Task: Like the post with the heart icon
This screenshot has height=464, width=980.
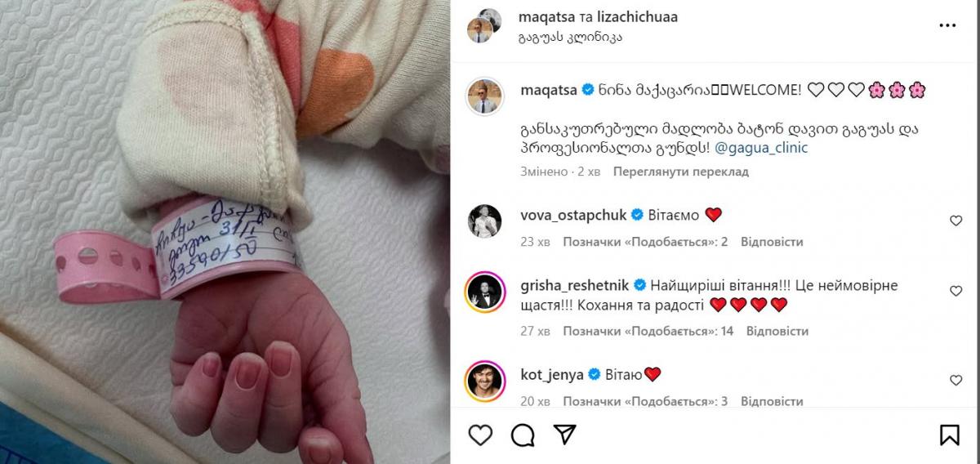Action: click(x=480, y=434)
